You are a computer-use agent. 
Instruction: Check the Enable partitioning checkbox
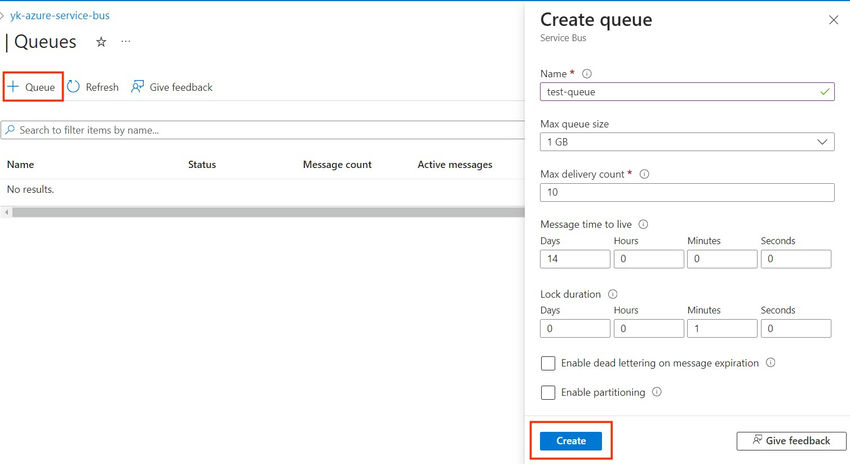548,393
